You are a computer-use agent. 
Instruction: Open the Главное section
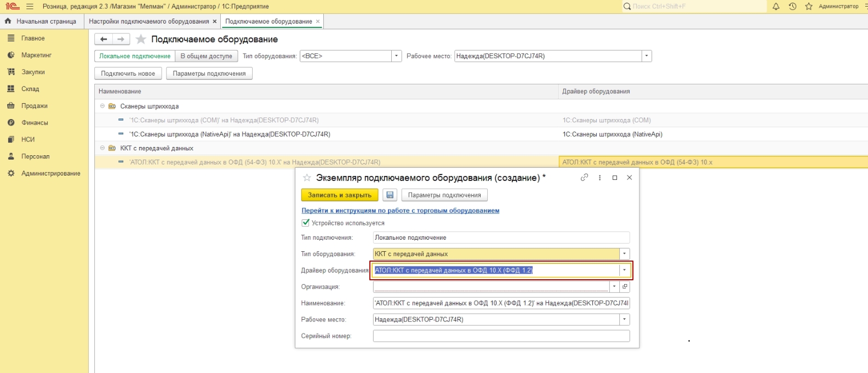tap(33, 38)
